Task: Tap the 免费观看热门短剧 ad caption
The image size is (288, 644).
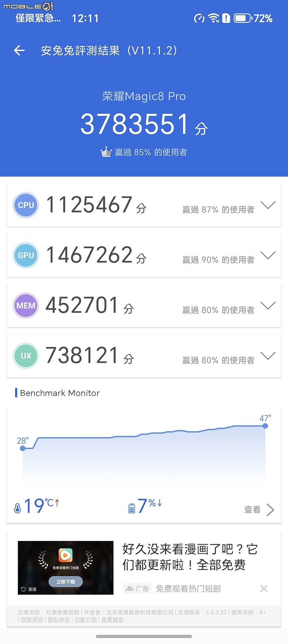Action: tap(188, 589)
